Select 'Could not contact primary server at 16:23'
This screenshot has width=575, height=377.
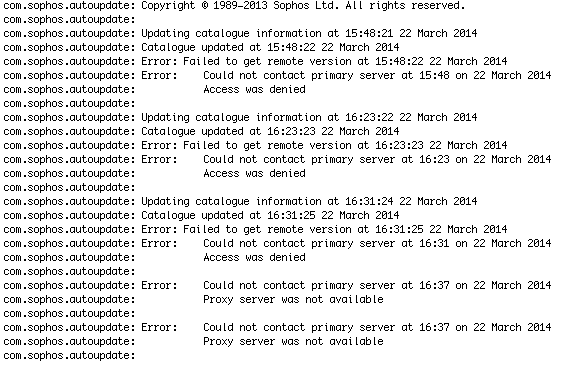point(277,160)
